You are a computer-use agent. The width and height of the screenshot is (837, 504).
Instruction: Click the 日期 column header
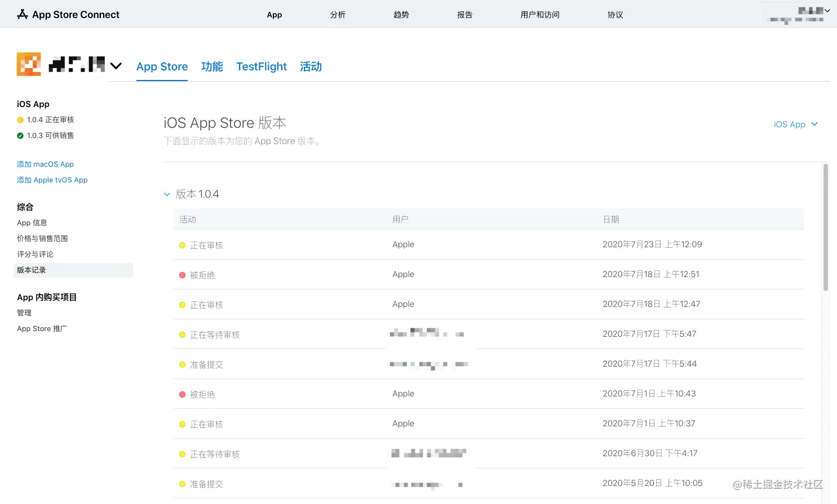[611, 220]
